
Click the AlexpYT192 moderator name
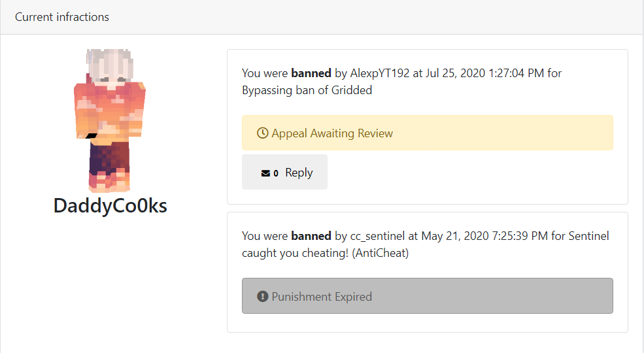(x=379, y=73)
